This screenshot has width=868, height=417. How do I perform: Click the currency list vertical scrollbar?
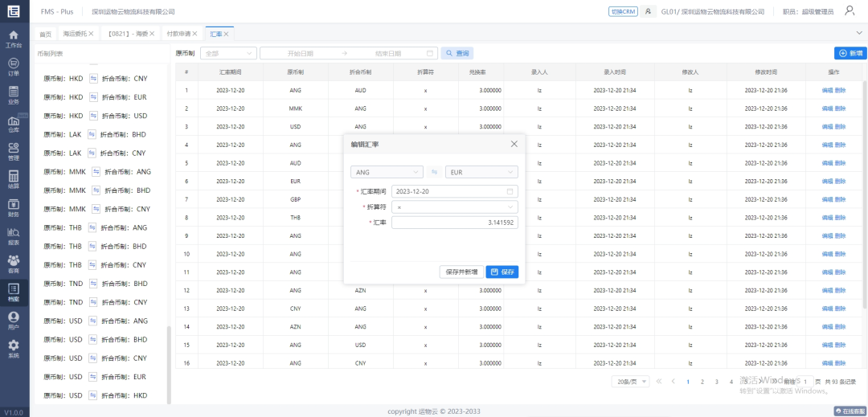tap(169, 365)
